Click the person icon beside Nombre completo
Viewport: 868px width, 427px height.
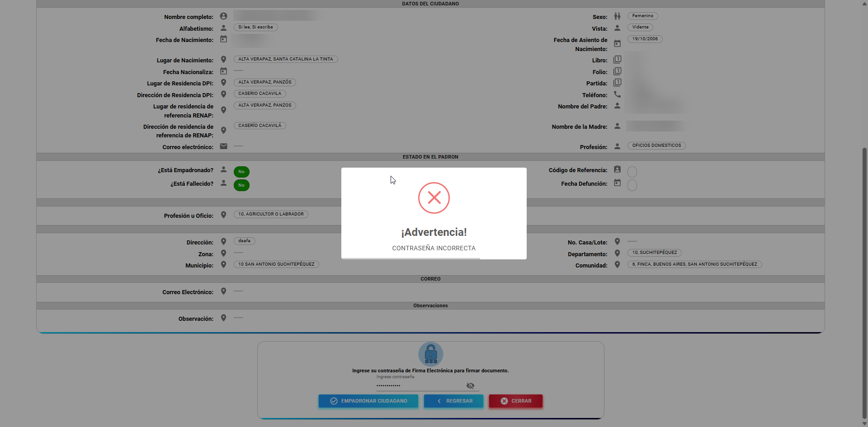223,16
